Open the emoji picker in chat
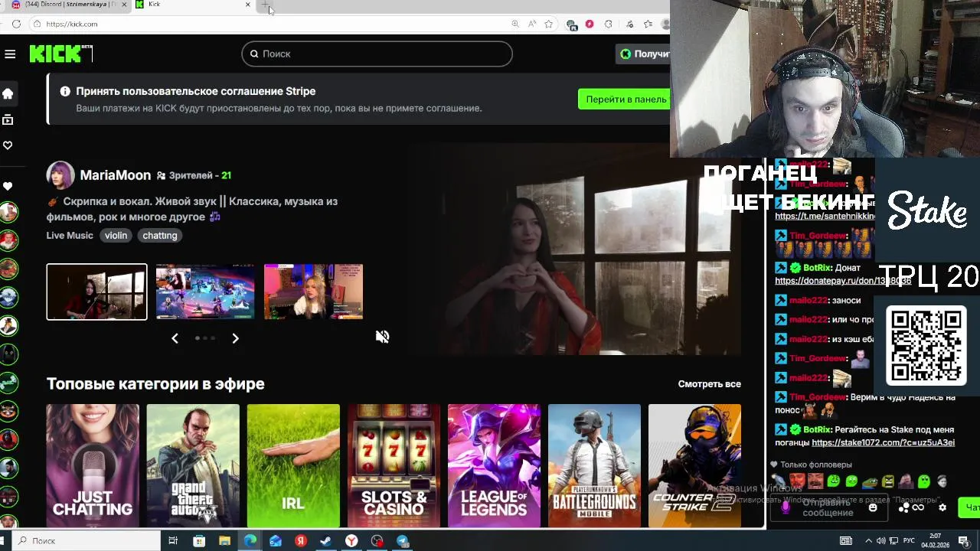This screenshot has height=551, width=980. coord(873,507)
